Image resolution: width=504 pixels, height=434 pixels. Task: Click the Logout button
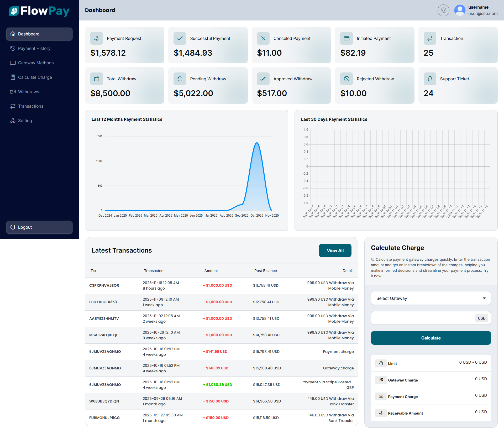tap(39, 227)
